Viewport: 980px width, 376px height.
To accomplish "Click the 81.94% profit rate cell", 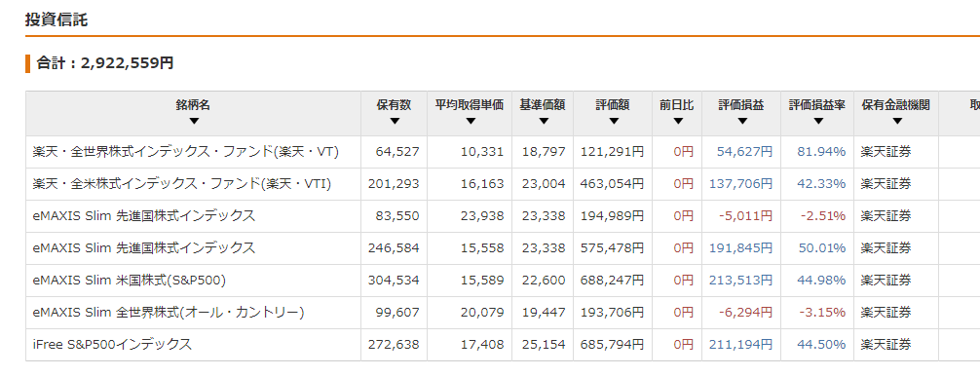I will 821,152.
